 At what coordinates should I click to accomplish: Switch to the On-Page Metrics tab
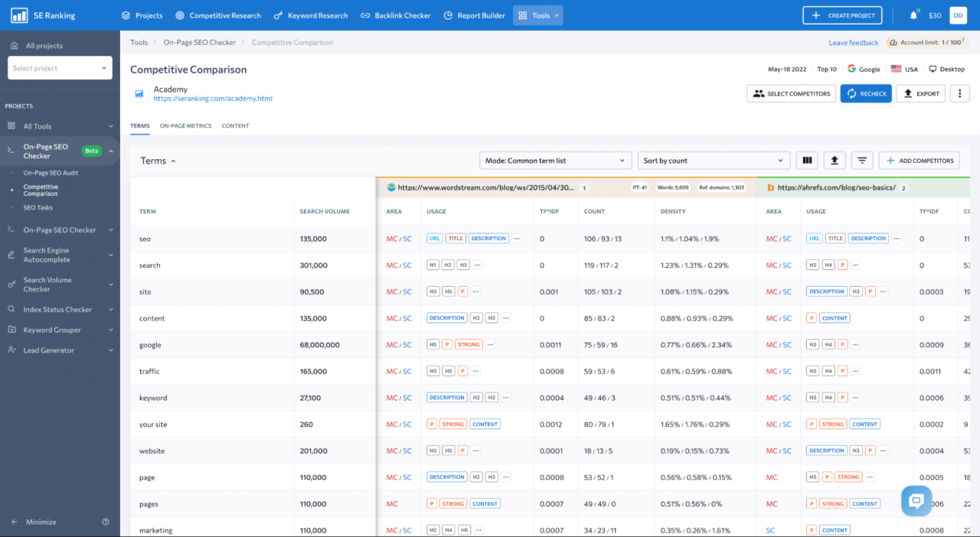click(185, 125)
